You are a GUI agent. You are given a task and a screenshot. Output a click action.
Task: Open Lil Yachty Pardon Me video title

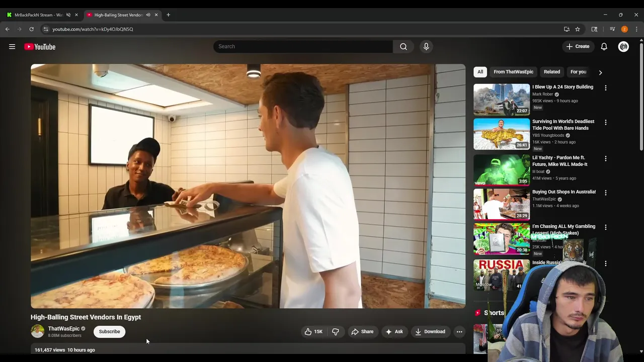560,161
